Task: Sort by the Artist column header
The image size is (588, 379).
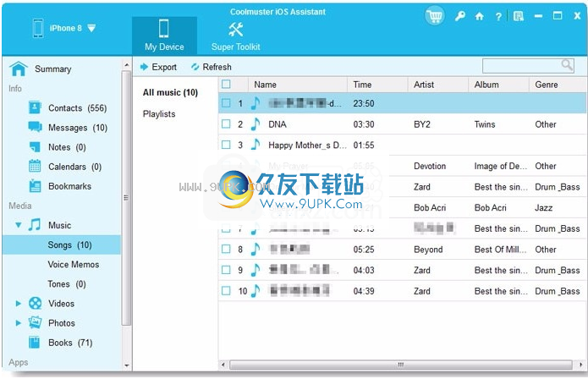Action: [438, 85]
